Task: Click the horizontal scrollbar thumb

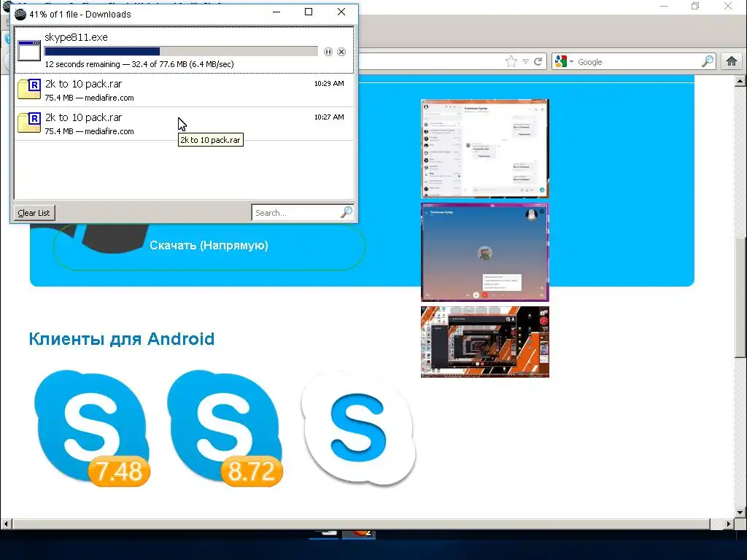Action: (360, 524)
